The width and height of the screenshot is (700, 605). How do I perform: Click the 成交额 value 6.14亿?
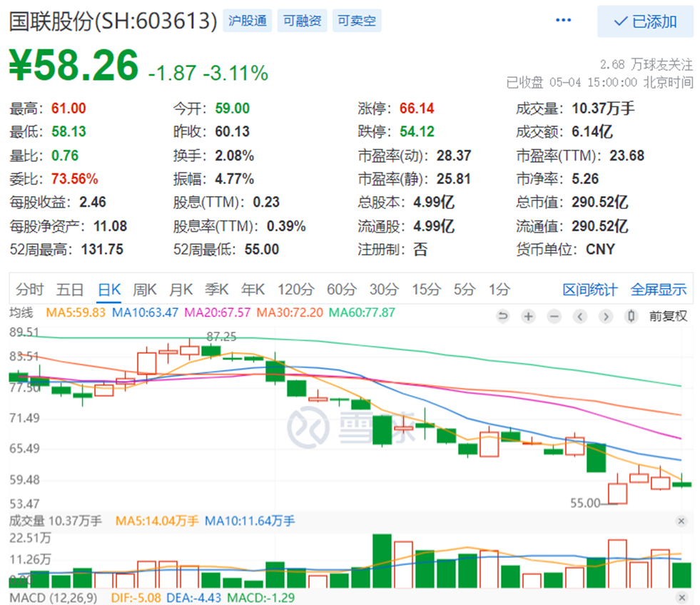point(592,132)
